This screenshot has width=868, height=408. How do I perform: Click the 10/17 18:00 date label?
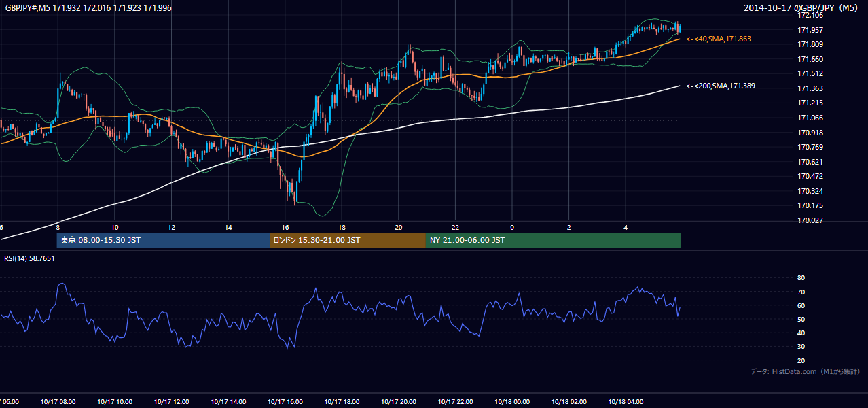coord(342,402)
